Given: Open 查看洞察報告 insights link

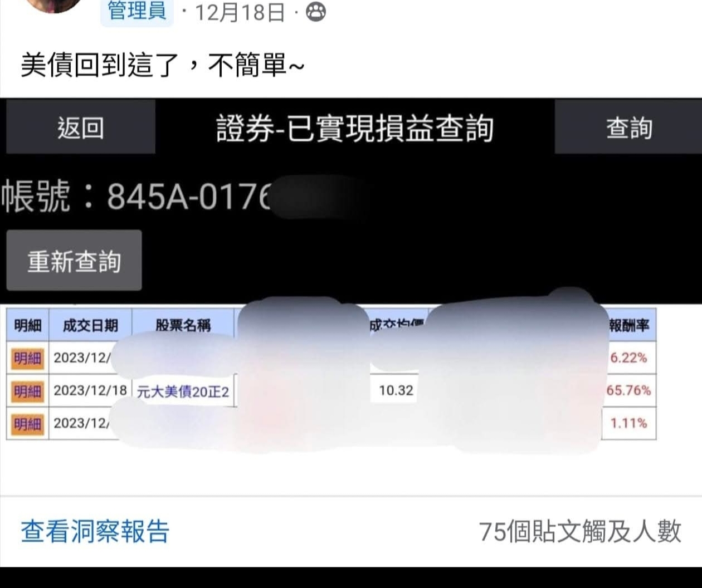Looking at the screenshot, I should [95, 531].
